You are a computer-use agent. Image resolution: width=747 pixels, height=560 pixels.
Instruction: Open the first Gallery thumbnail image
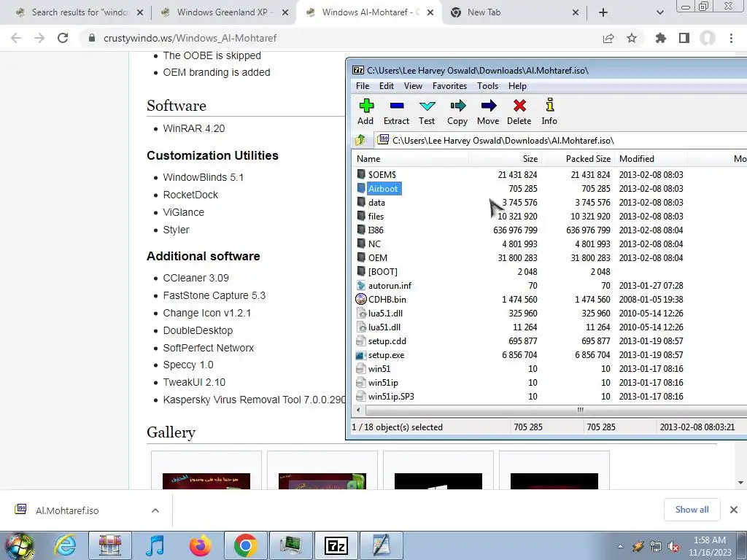(x=206, y=481)
